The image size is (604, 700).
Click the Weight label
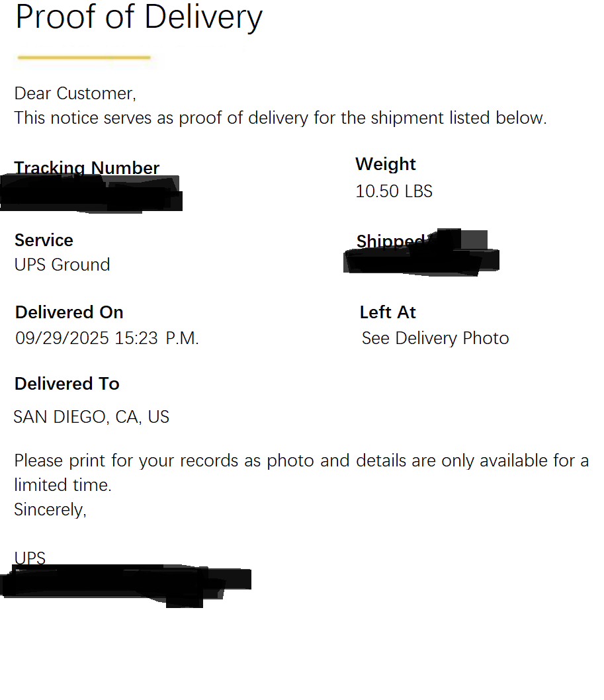pyautogui.click(x=386, y=164)
